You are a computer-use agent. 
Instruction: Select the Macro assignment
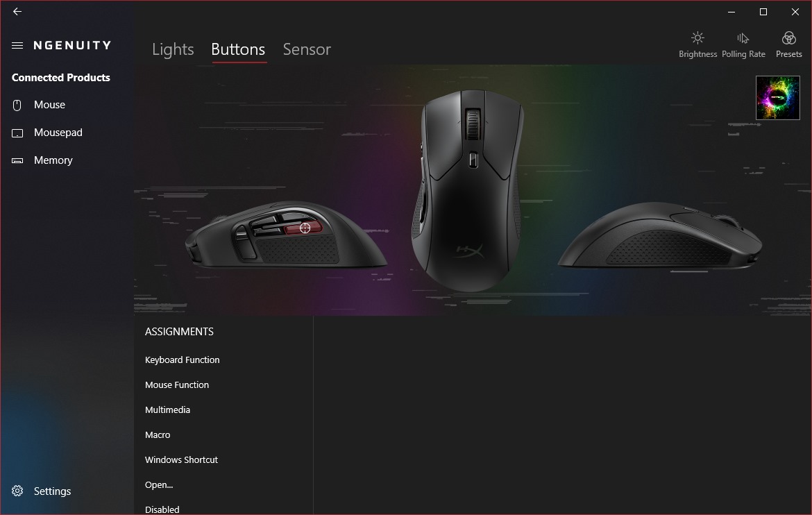[158, 434]
